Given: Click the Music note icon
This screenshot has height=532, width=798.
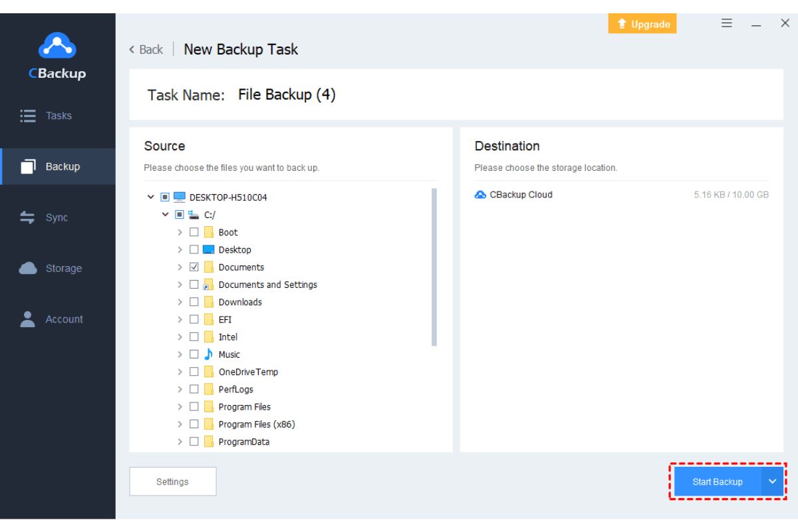Looking at the screenshot, I should (x=209, y=354).
